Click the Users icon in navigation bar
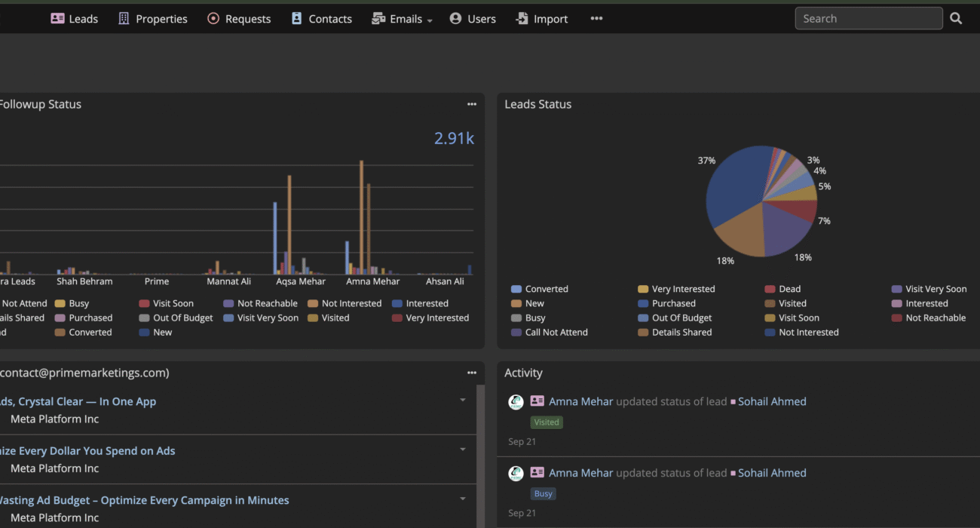The height and width of the screenshot is (528, 980). [455, 19]
